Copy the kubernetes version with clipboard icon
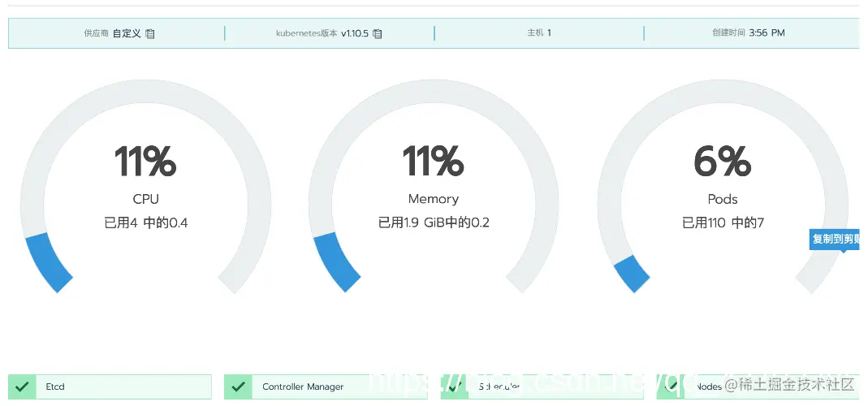This screenshot has height=406, width=868. [378, 33]
